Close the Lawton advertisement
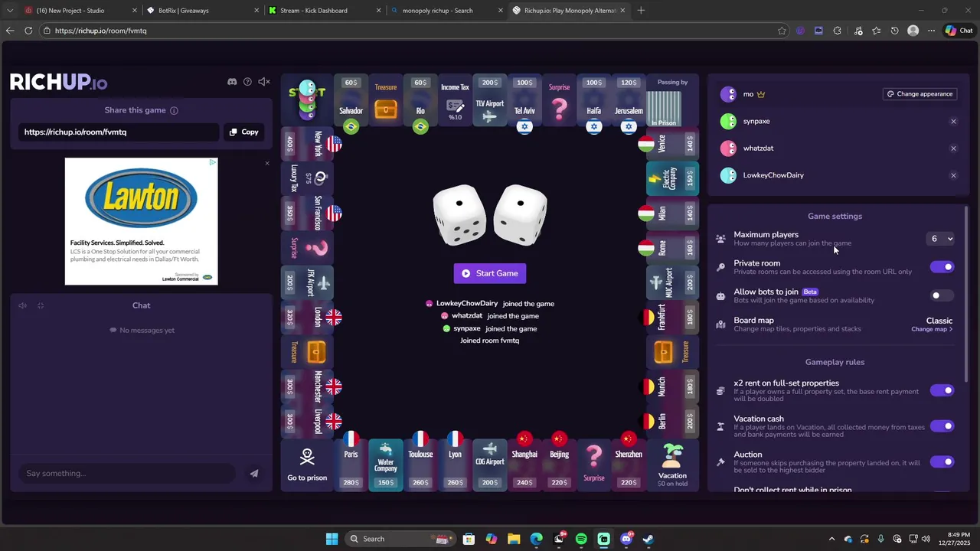980x551 pixels. [267, 163]
